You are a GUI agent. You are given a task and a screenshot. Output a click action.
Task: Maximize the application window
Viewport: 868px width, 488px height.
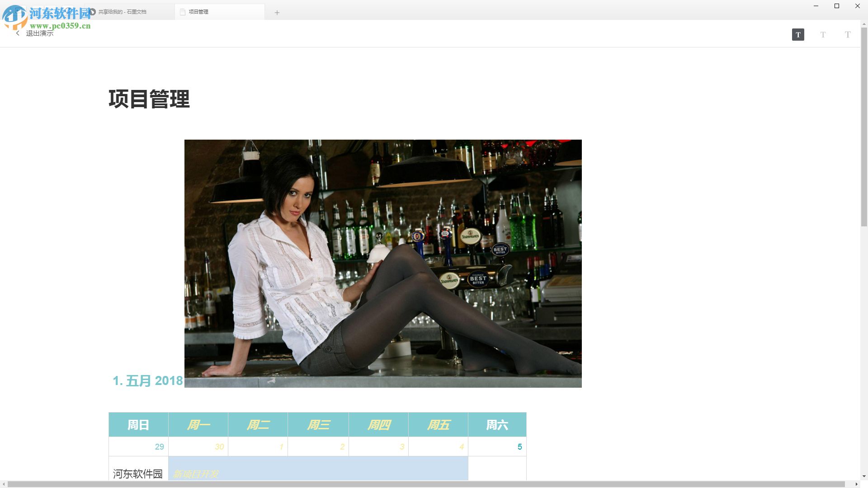coord(837,6)
